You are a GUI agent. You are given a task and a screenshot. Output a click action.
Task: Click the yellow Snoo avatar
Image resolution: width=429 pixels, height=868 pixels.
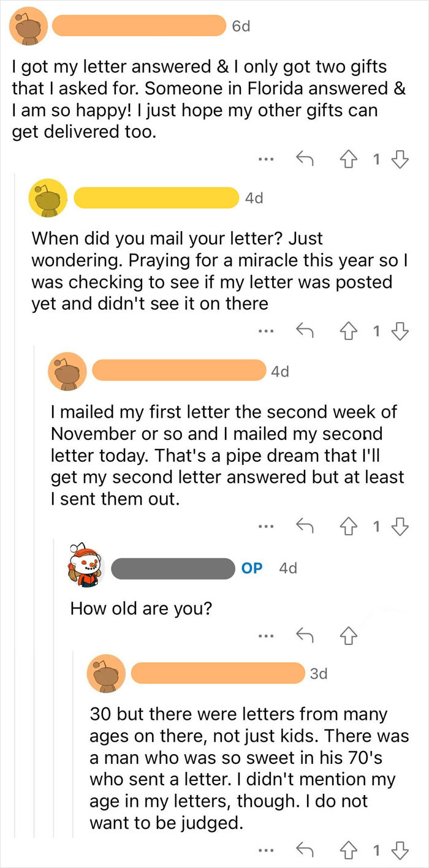48,198
